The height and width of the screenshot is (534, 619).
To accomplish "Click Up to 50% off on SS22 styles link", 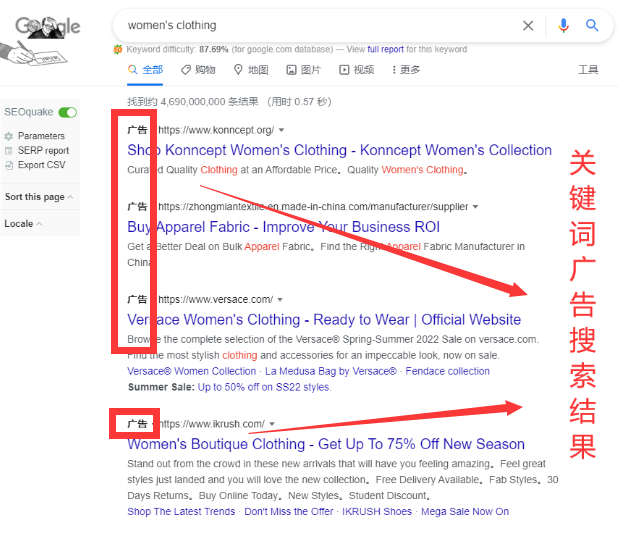I will coord(264,387).
